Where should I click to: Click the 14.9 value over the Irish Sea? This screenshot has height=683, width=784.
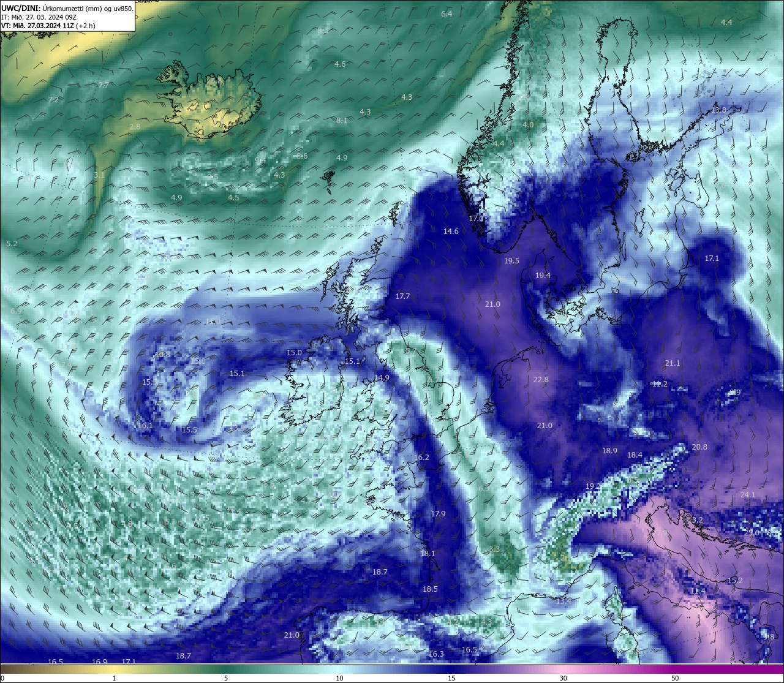pyautogui.click(x=382, y=378)
